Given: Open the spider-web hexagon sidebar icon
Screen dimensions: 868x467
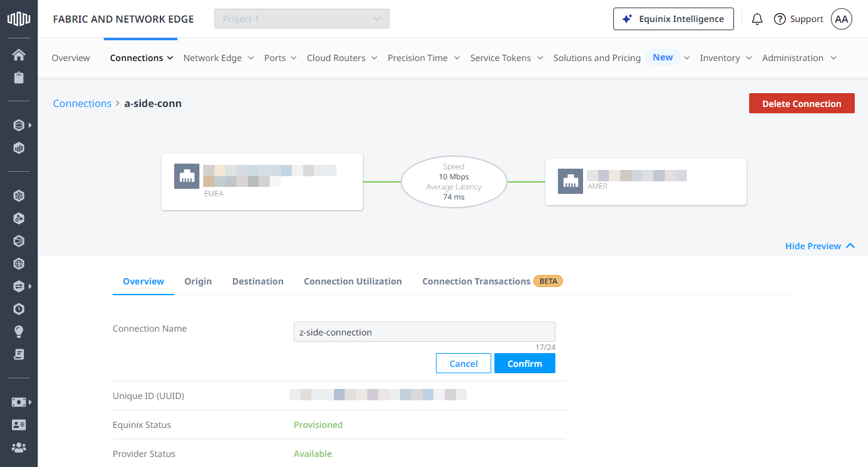Looking at the screenshot, I should pyautogui.click(x=19, y=196).
